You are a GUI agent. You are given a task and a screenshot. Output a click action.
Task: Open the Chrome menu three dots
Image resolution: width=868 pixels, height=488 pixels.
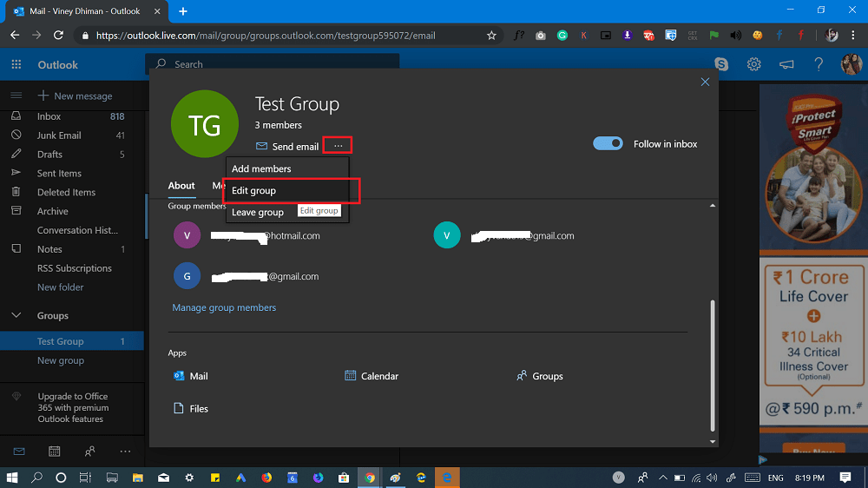tap(852, 36)
